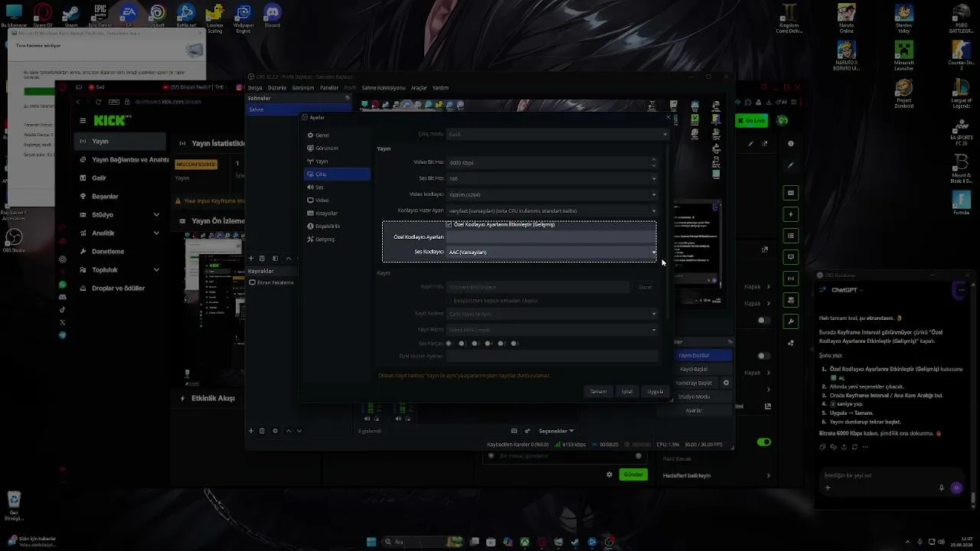Click the green Go Live button in Kick
980x551 pixels.
point(751,121)
